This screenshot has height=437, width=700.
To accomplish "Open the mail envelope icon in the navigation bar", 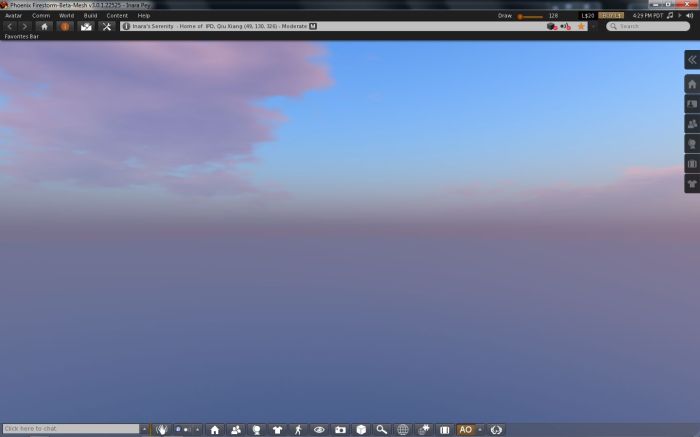I will point(86,26).
